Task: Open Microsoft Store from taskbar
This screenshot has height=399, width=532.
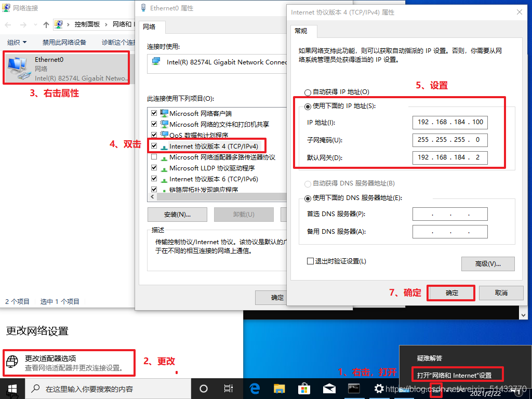Action: coord(304,389)
